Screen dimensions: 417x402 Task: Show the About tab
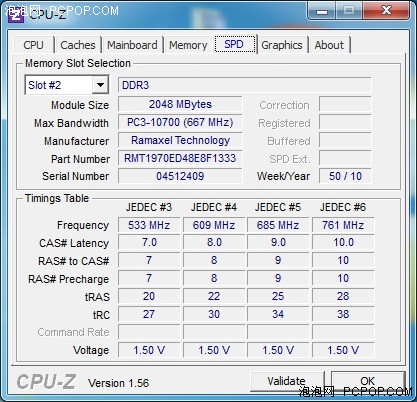329,45
